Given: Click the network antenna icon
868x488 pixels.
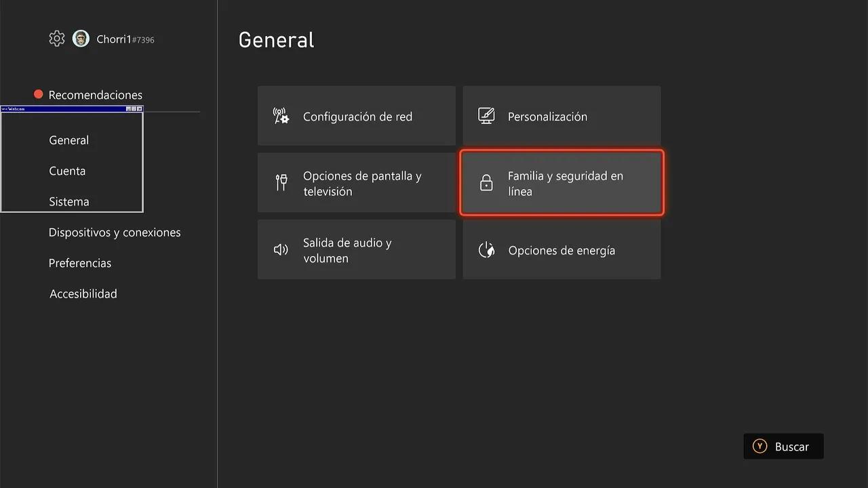Looking at the screenshot, I should pos(281,116).
